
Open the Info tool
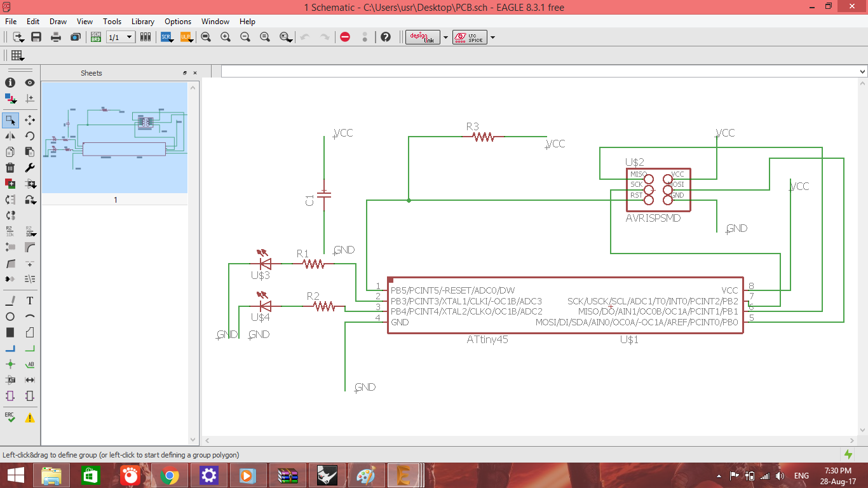point(10,83)
